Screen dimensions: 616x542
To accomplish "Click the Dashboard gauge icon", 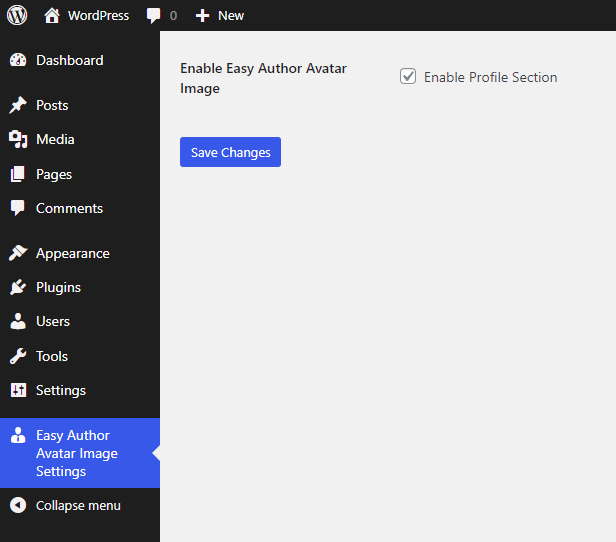I will point(18,60).
